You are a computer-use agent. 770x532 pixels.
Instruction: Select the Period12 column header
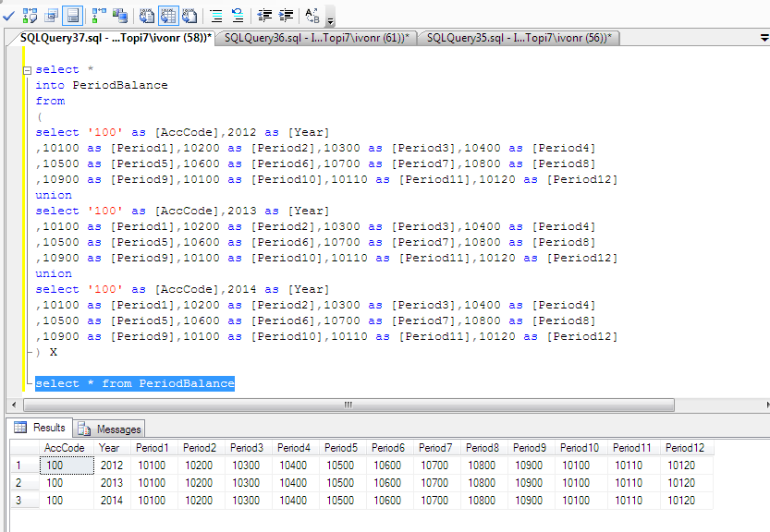[687, 448]
